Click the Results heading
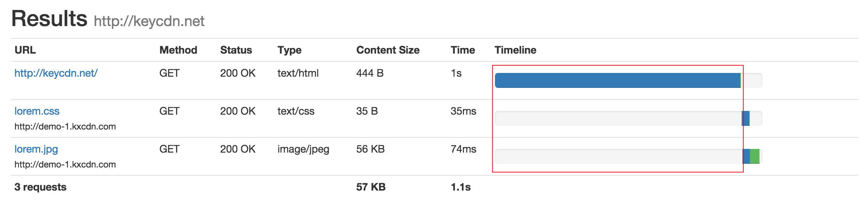 point(49,19)
